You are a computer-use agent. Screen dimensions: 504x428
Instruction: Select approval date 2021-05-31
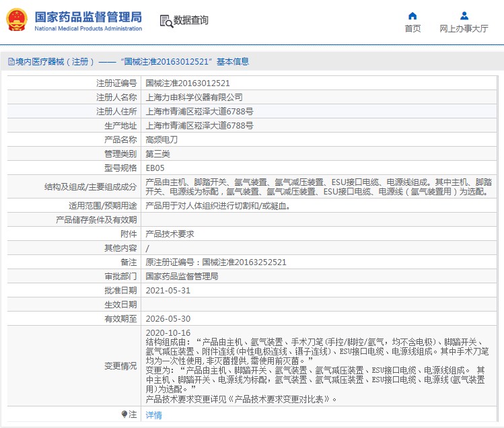coord(168,291)
